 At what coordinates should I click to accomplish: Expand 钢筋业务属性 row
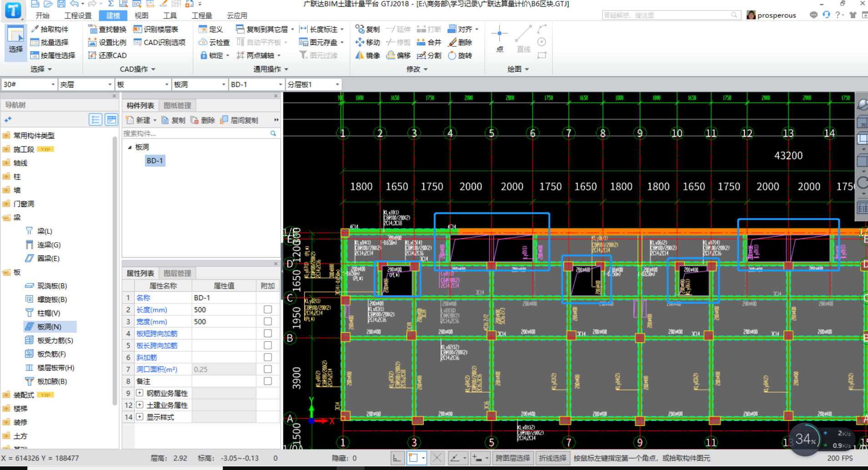pos(140,393)
